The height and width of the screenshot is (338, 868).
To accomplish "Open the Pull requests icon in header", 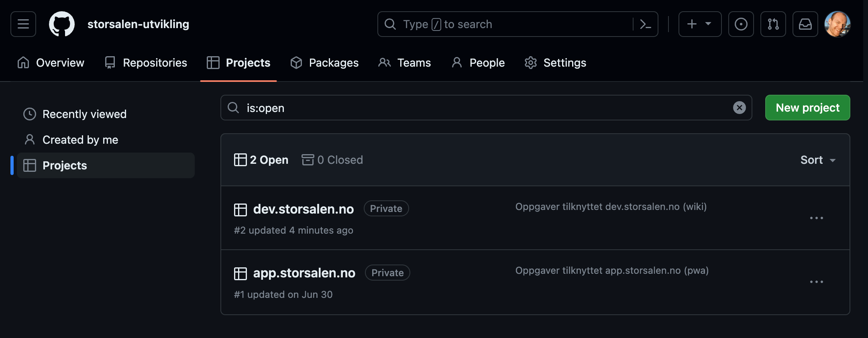I will point(773,24).
